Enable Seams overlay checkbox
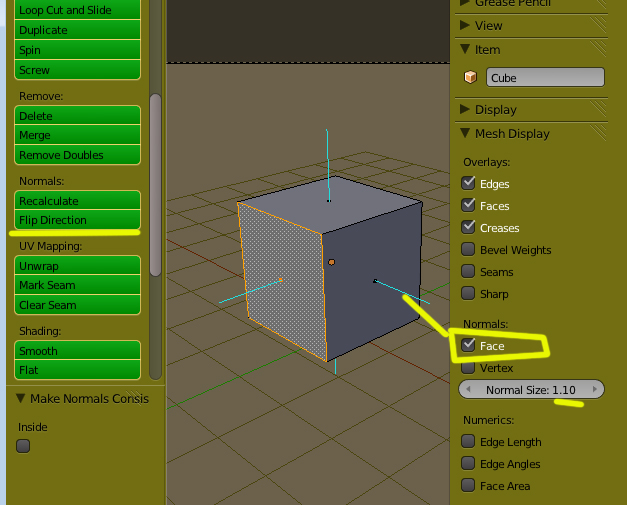Screen dimensions: 627x505 click(x=468, y=271)
